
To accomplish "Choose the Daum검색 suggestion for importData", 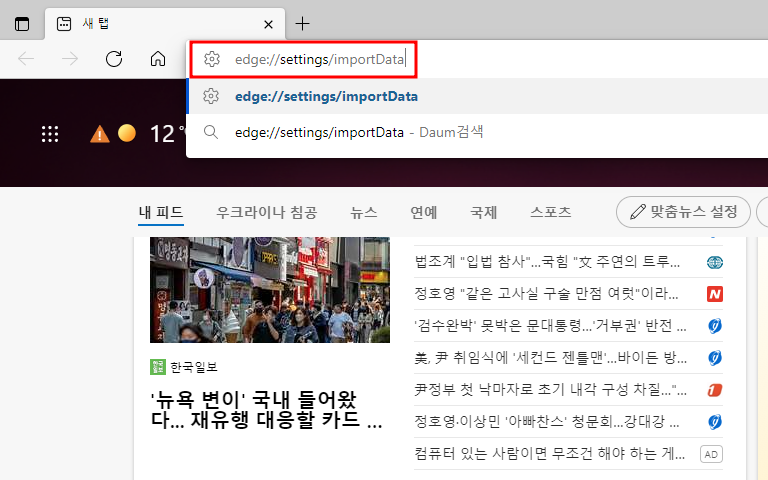I will (x=477, y=132).
